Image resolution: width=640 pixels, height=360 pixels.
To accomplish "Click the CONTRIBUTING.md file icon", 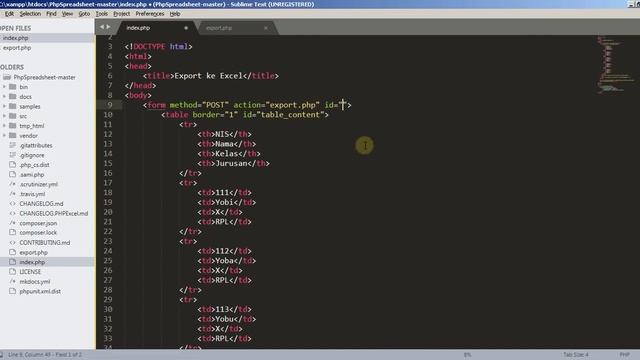I will 13,242.
